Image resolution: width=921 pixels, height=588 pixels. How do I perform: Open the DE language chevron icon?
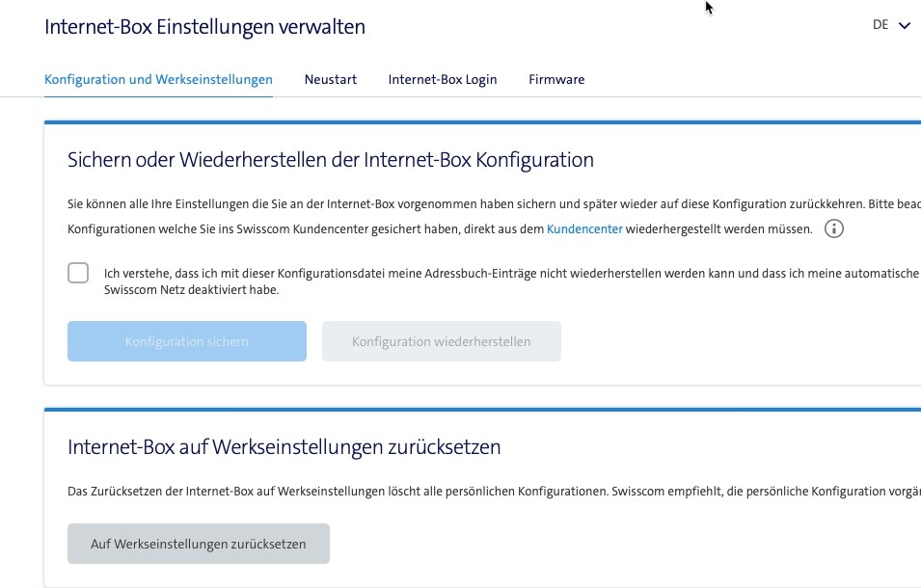click(905, 25)
